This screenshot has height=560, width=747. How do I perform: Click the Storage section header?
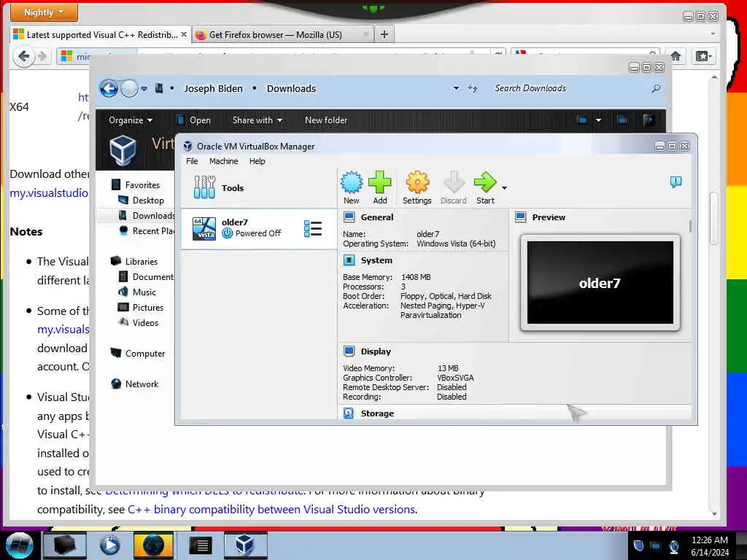[377, 413]
